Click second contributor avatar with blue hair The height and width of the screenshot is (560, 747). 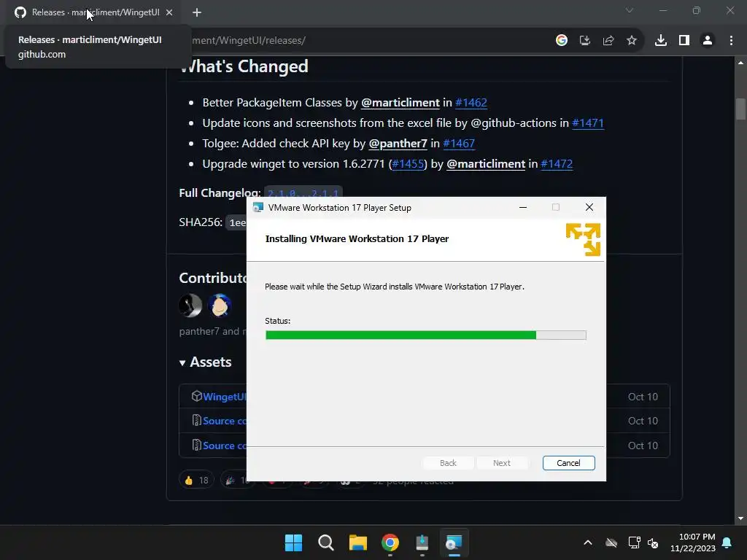tap(220, 306)
